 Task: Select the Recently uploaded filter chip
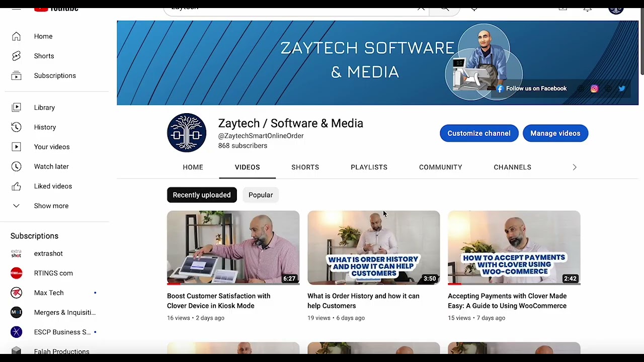[x=202, y=195]
